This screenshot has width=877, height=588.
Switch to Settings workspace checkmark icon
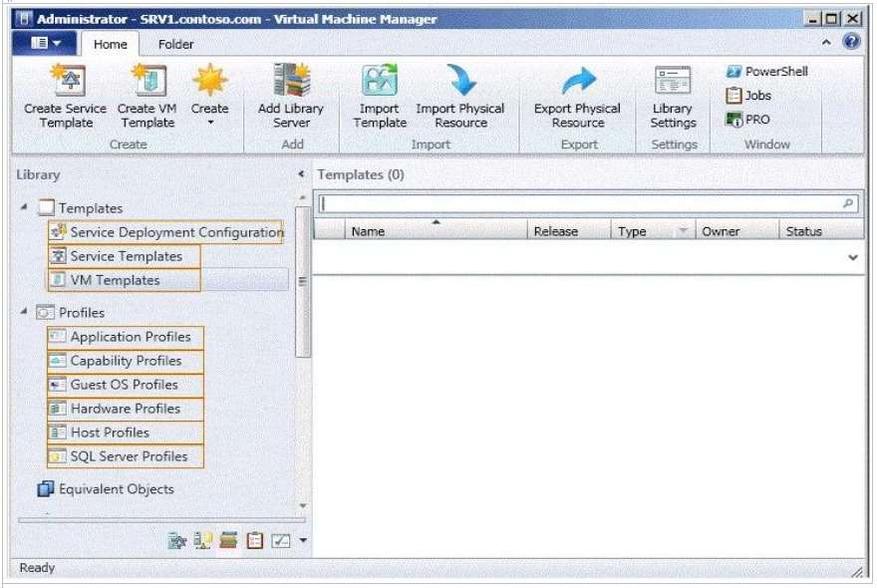pyautogui.click(x=281, y=540)
